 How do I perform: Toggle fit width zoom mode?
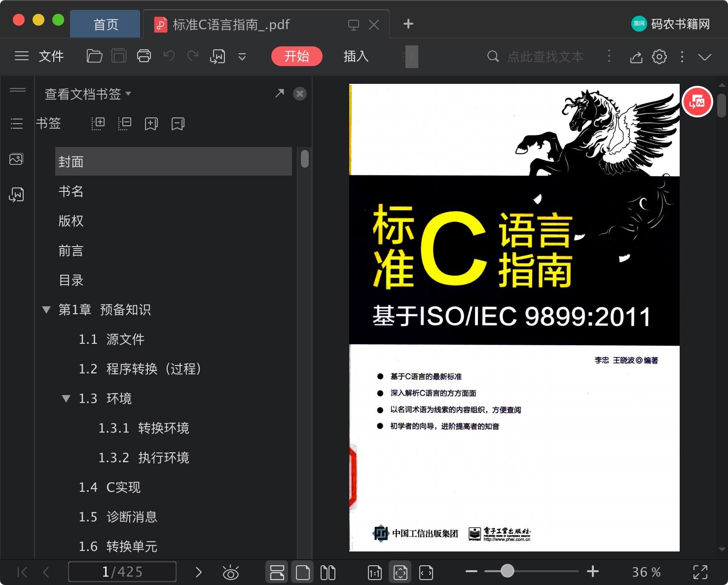426,572
